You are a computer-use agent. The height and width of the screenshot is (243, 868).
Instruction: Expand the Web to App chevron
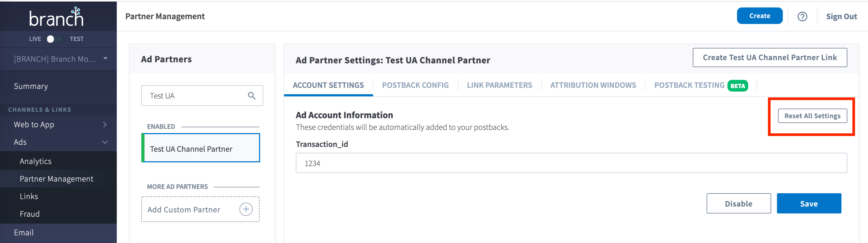(x=105, y=125)
